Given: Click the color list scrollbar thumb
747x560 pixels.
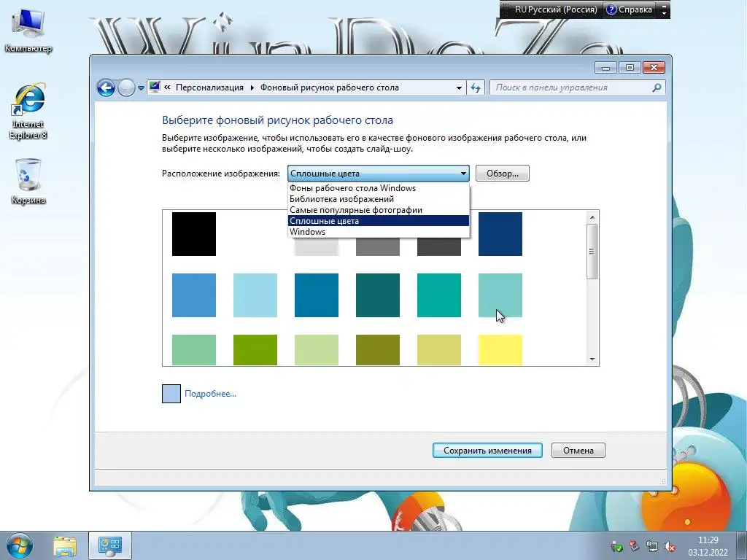Looking at the screenshot, I should 592,252.
